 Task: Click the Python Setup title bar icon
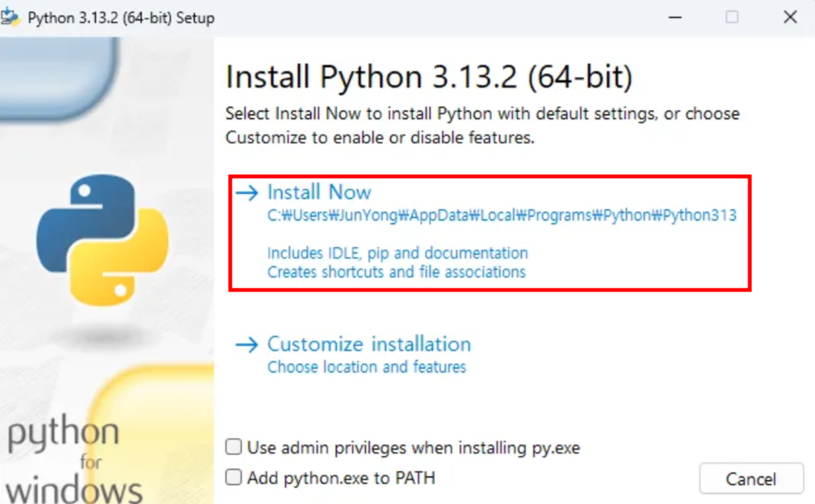pyautogui.click(x=10, y=17)
